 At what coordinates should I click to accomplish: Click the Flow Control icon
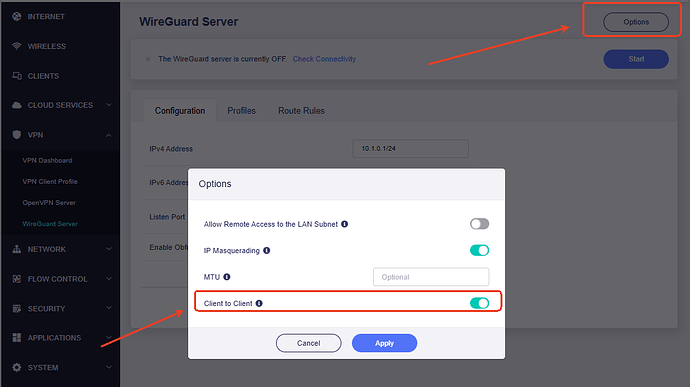(x=17, y=279)
